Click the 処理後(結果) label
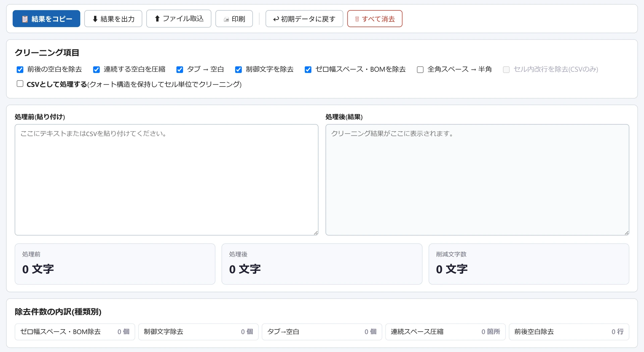The image size is (644, 352). (344, 117)
